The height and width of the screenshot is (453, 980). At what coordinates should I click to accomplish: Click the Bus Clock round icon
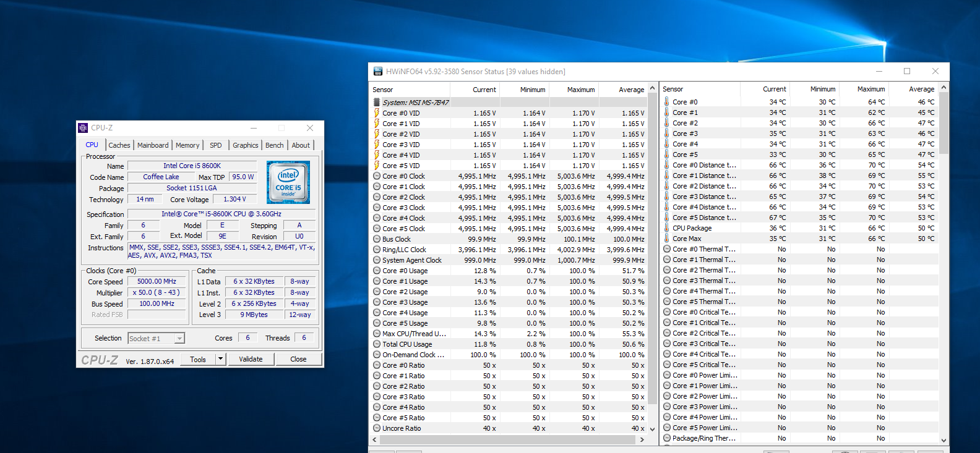[x=377, y=239]
